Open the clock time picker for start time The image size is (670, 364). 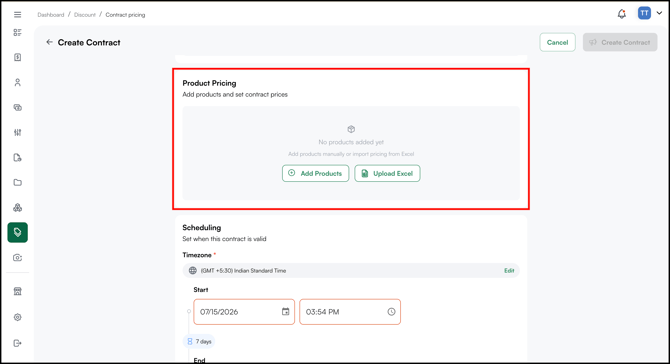[x=391, y=312]
